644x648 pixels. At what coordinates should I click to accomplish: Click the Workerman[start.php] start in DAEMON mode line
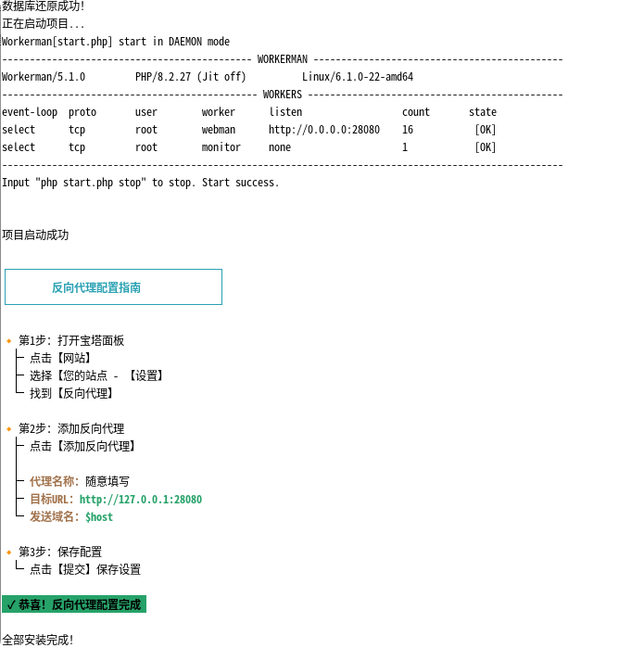[116, 42]
